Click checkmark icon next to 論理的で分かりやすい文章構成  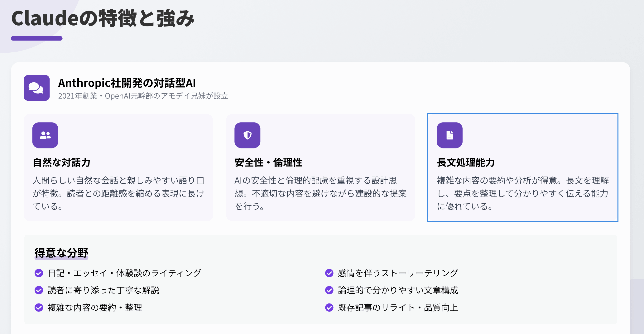click(x=329, y=290)
